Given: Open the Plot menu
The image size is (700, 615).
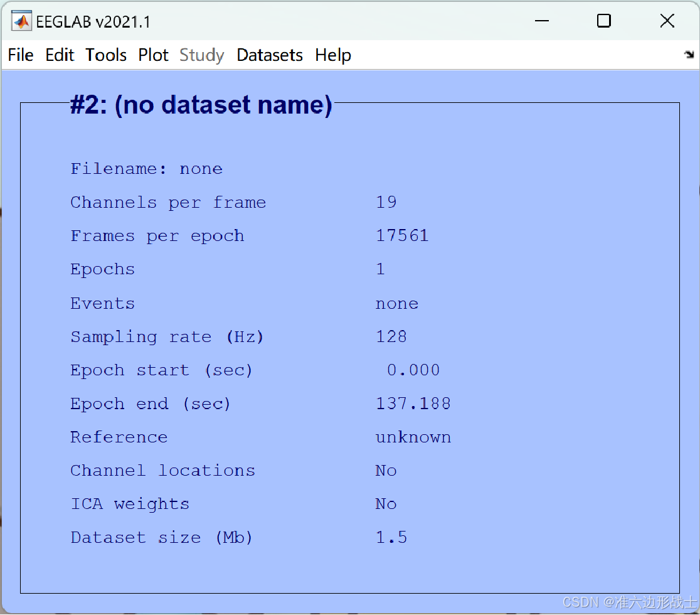Looking at the screenshot, I should (x=153, y=55).
